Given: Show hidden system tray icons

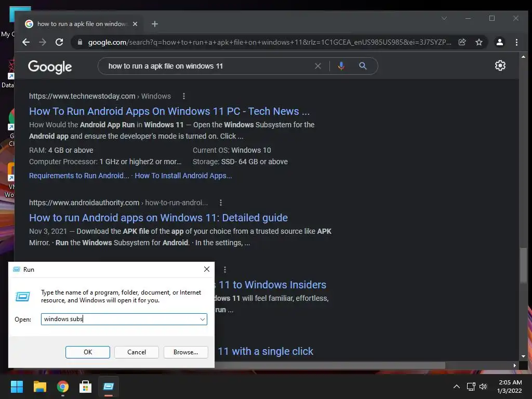Looking at the screenshot, I should (x=457, y=387).
